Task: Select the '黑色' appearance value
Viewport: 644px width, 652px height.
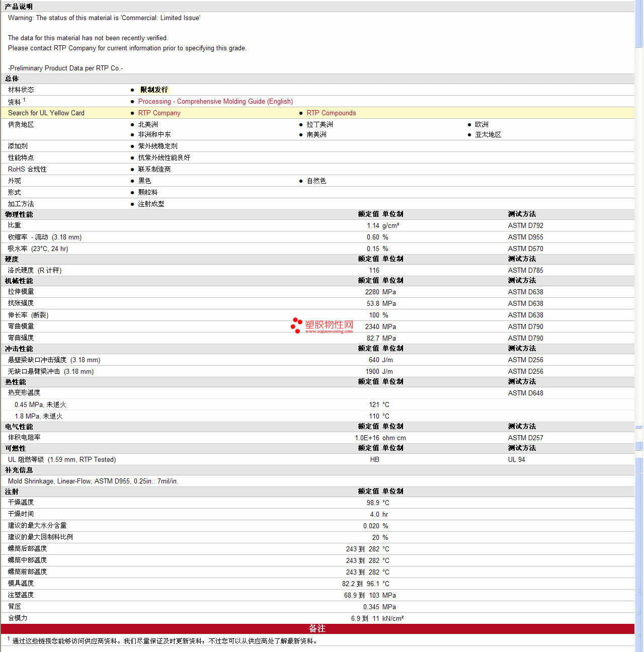Action: click(145, 181)
